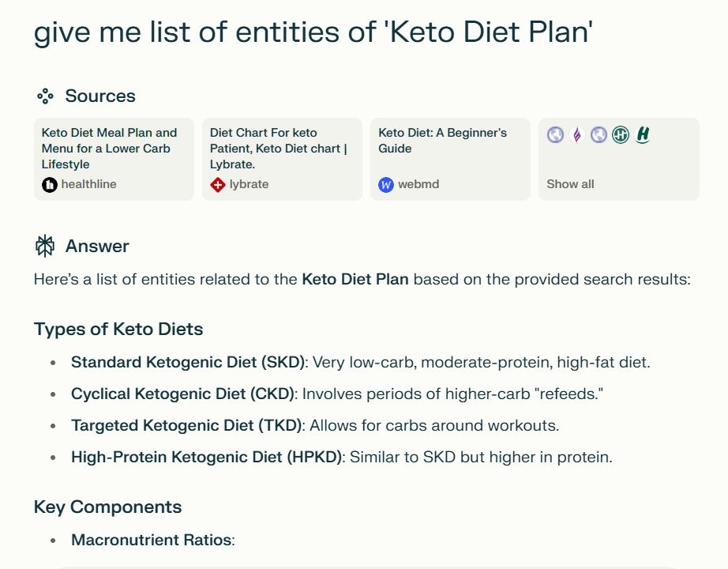This screenshot has height=569, width=728.
Task: Click the blue webmd favicon
Action: (386, 185)
